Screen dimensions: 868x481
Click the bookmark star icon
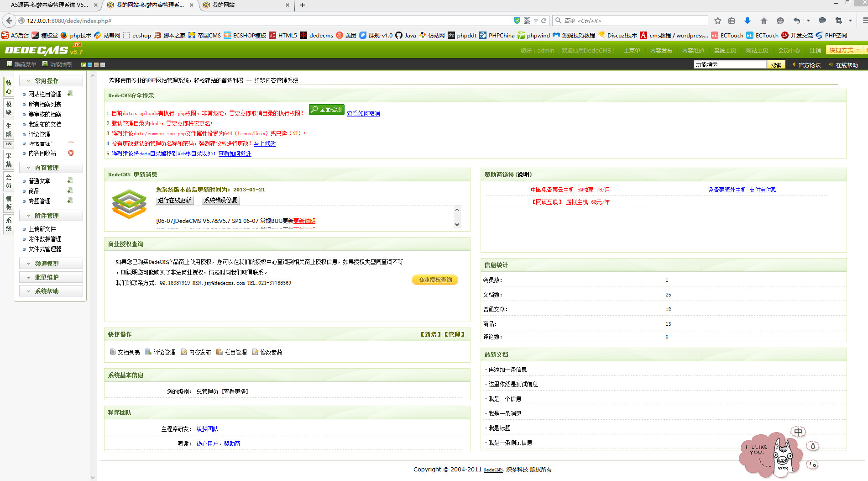718,21
